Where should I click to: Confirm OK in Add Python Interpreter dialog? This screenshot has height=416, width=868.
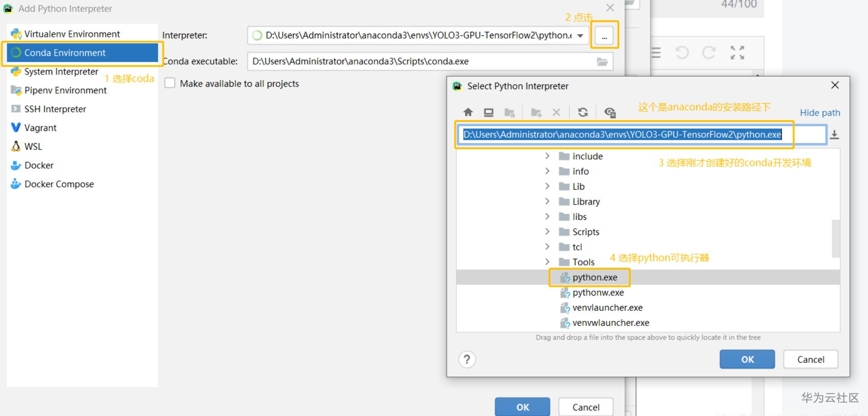point(522,407)
